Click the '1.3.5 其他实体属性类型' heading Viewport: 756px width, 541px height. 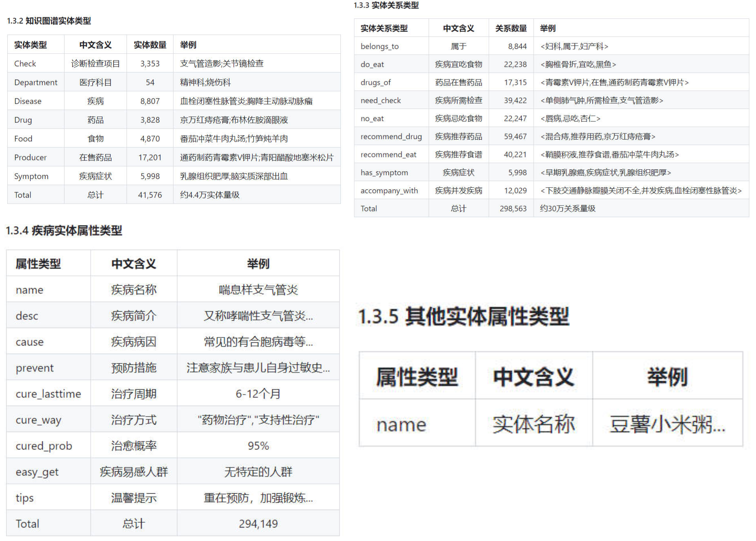pos(463,317)
